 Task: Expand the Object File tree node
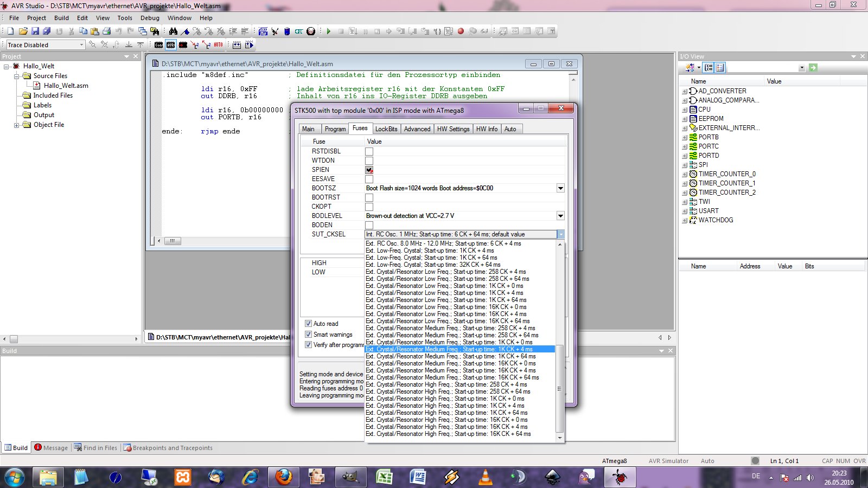point(16,125)
